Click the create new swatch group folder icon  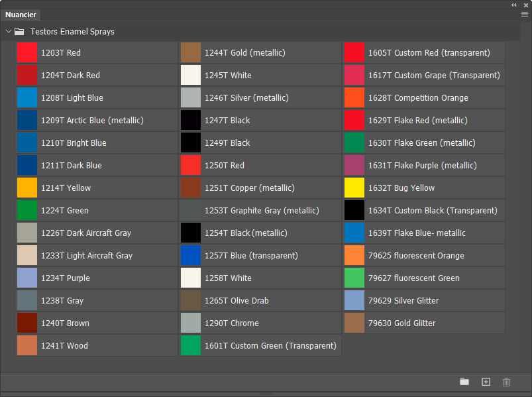click(x=464, y=382)
